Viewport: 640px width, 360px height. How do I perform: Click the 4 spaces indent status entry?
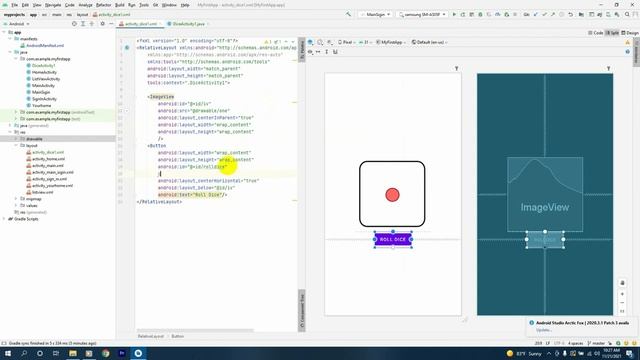click(576, 343)
